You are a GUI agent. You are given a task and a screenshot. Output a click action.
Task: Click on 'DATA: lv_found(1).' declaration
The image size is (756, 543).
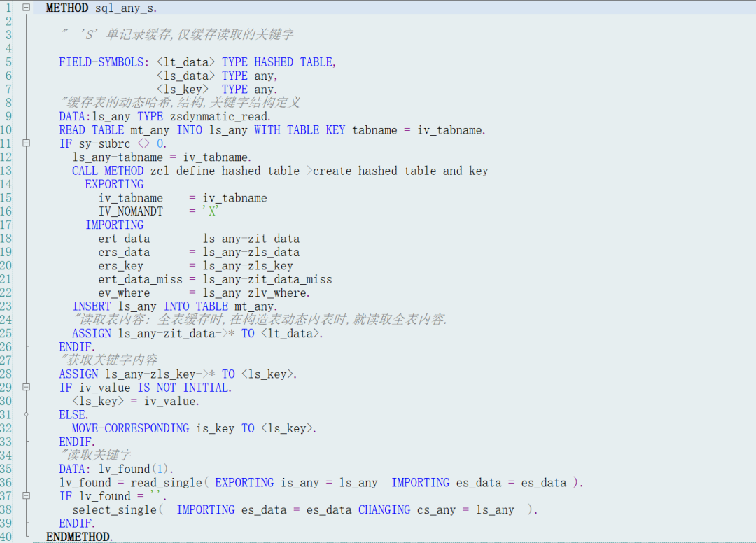pyautogui.click(x=116, y=469)
